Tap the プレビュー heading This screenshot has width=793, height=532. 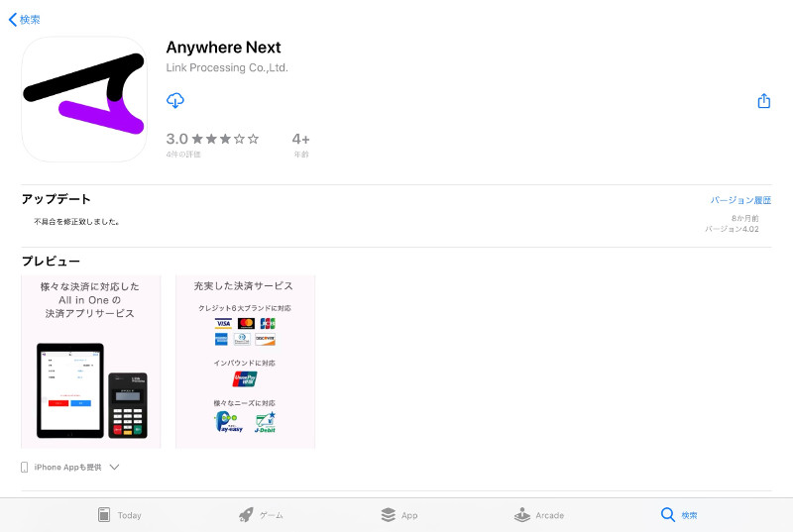[x=51, y=262]
